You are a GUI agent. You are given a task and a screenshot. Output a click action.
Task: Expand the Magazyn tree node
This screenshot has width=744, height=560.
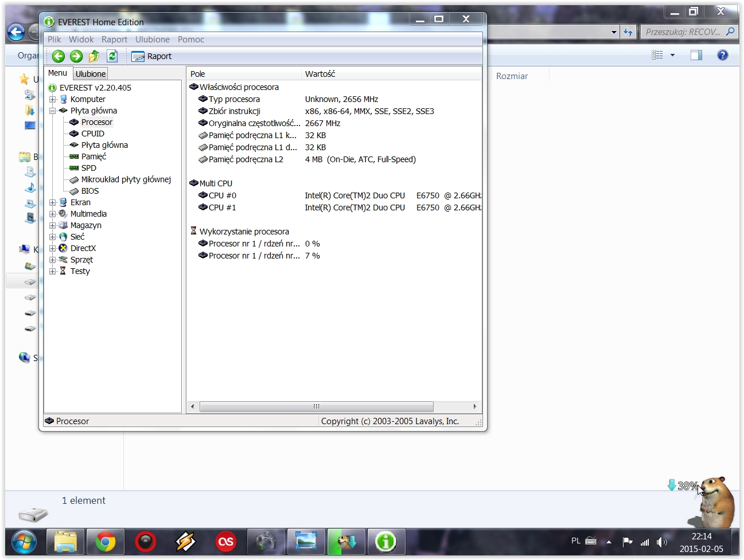(52, 225)
